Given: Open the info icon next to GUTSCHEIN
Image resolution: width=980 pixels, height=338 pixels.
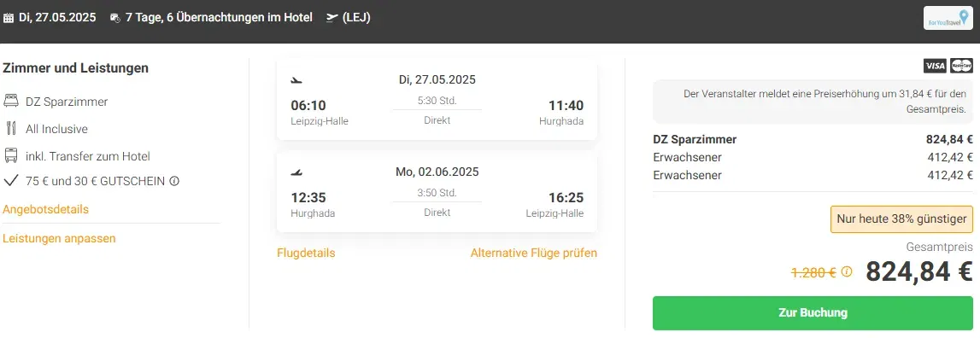Looking at the screenshot, I should [174, 182].
